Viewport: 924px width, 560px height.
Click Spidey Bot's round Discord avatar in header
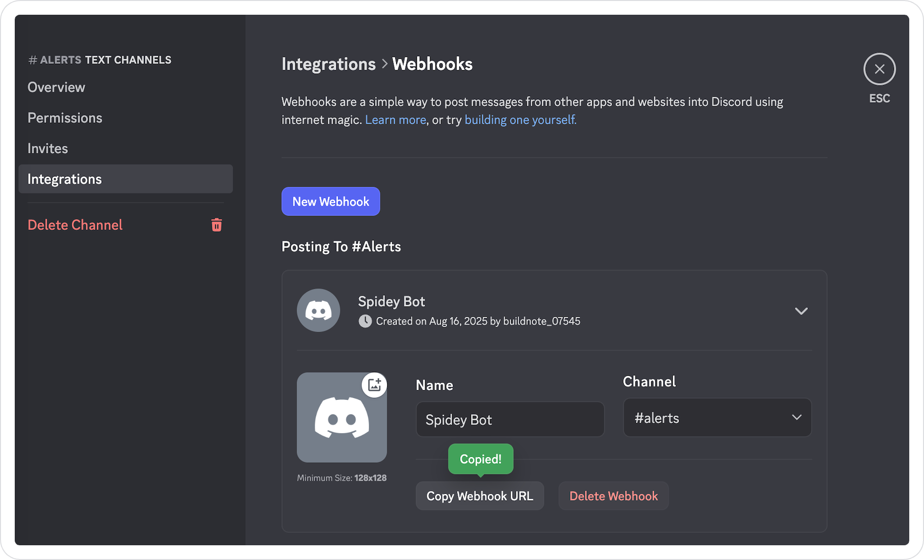[x=318, y=310]
